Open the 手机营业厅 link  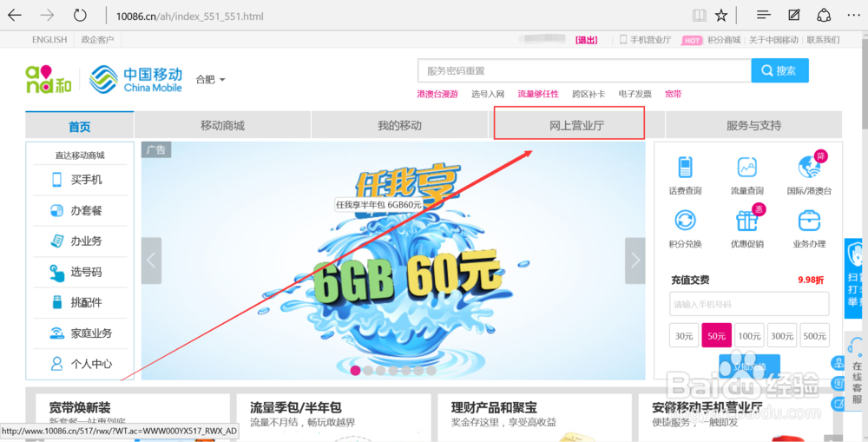pyautogui.click(x=646, y=40)
